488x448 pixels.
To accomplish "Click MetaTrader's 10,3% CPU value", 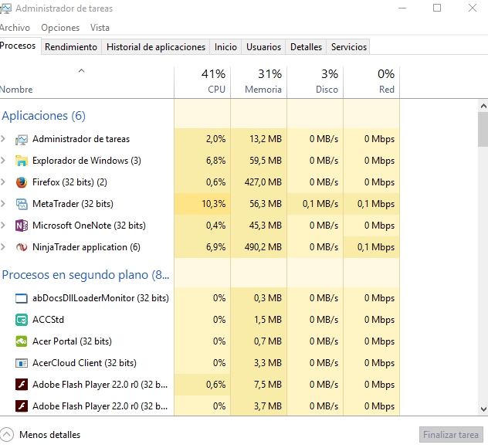I will click(213, 204).
